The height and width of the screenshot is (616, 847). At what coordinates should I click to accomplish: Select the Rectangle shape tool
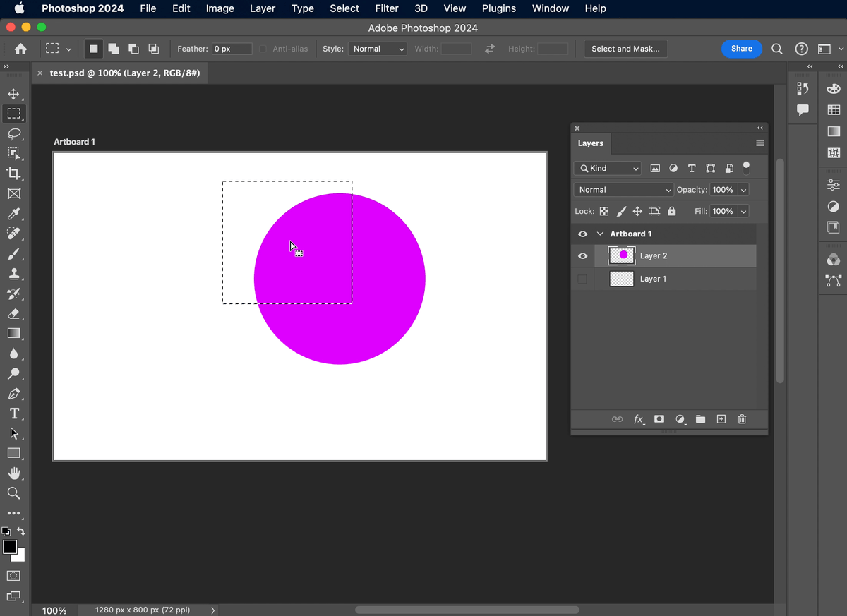[14, 453]
